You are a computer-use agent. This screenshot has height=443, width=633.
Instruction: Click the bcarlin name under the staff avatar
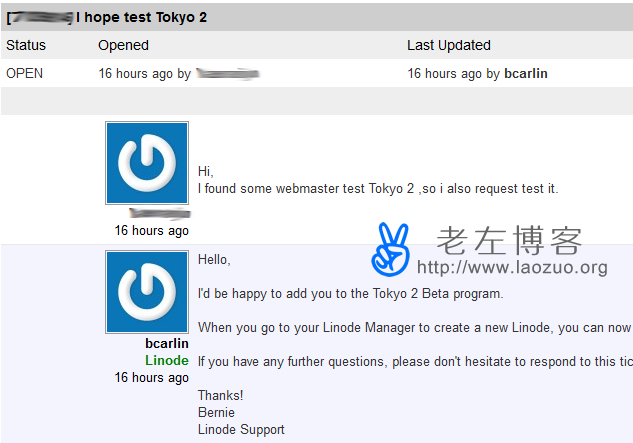(x=166, y=344)
